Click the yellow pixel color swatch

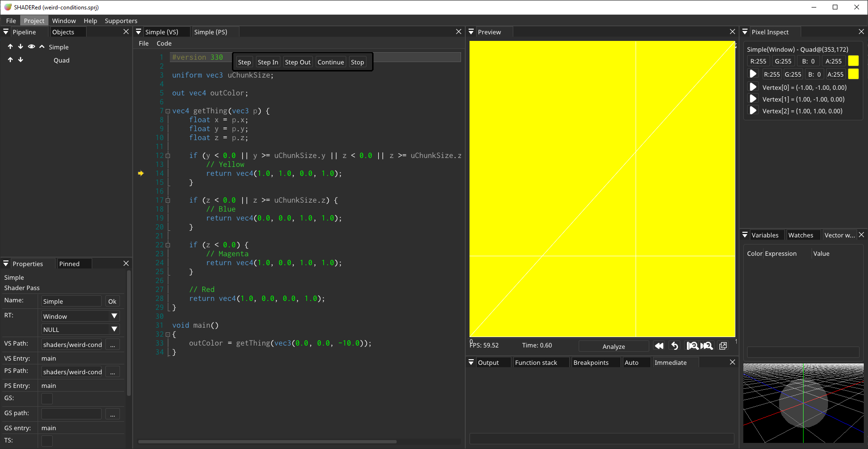tap(853, 61)
